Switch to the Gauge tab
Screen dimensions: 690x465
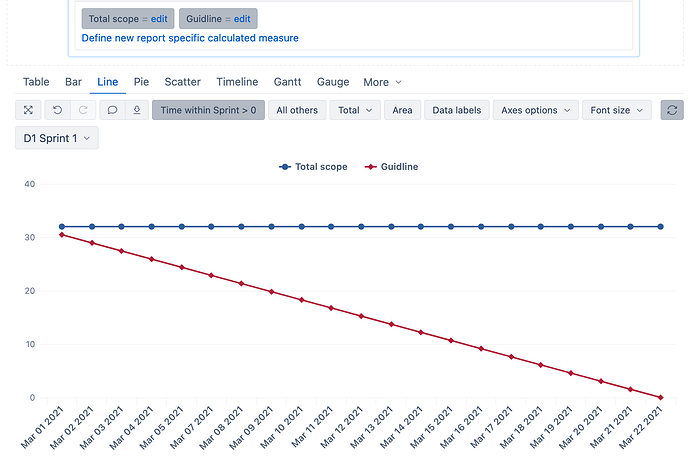tap(333, 82)
